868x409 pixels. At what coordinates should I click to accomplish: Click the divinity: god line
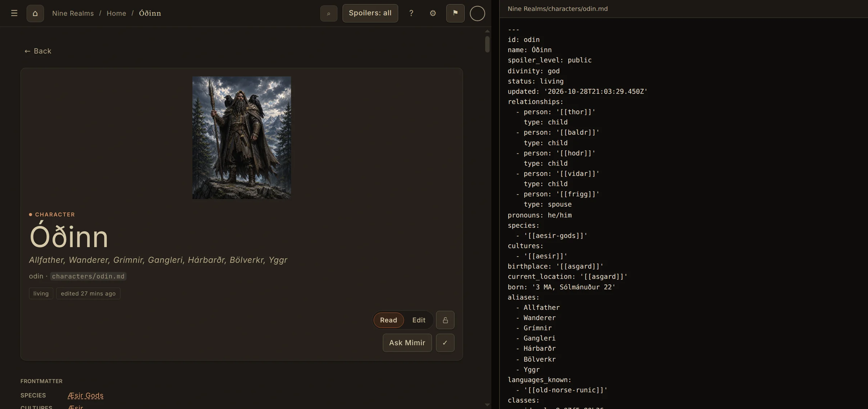point(533,71)
